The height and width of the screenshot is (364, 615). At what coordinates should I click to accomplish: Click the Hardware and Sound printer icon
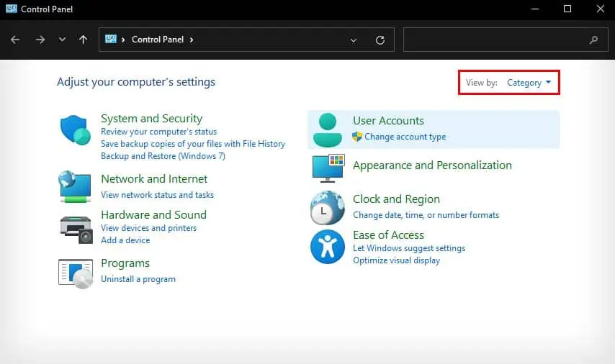click(76, 229)
